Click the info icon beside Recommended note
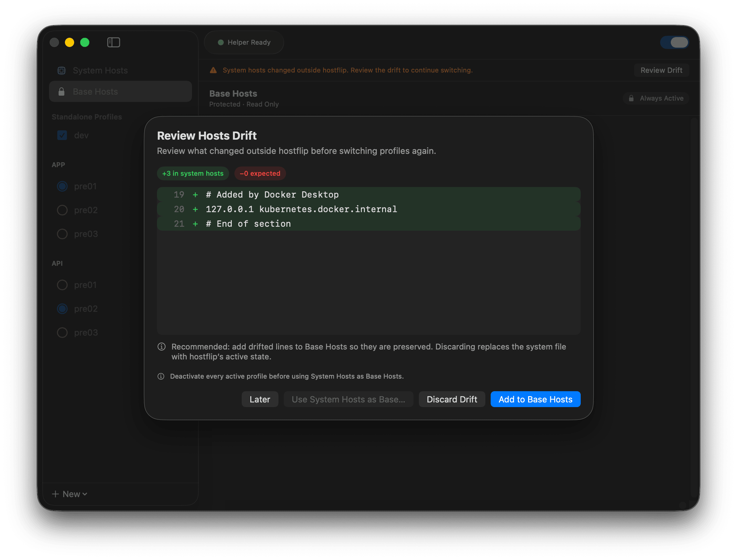Screen dimensions: 737x560 [162, 347]
